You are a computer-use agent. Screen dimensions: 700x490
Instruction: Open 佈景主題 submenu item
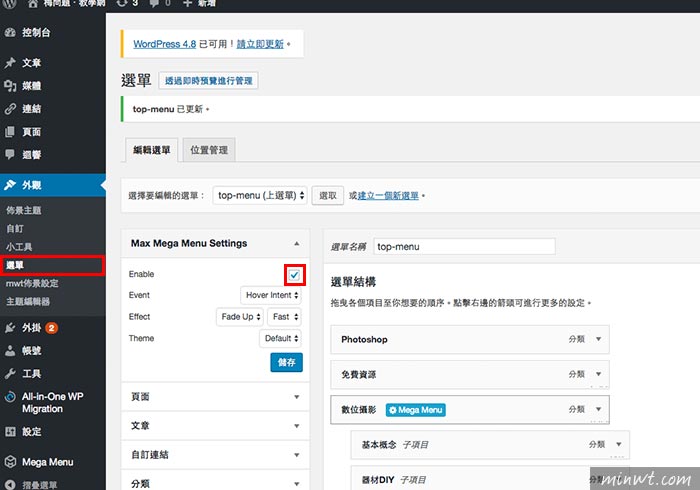click(23, 210)
